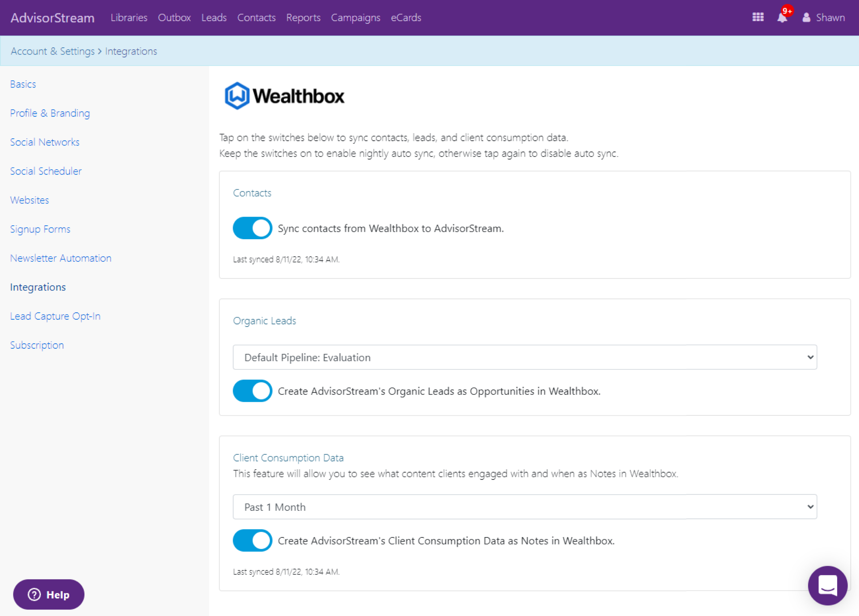859x616 pixels.
Task: Navigate to Leads menu item
Action: pyautogui.click(x=214, y=17)
